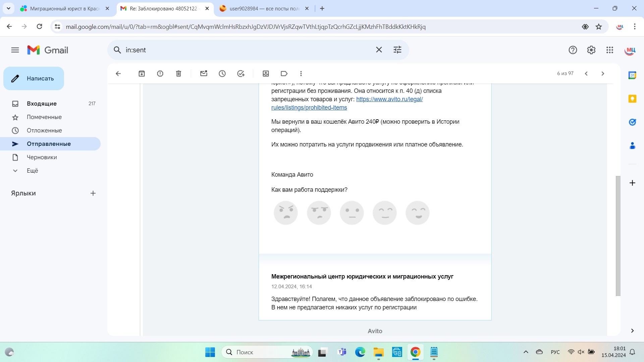This screenshot has width=644, height=362.
Task: Show search options filter icon
Action: click(397, 50)
